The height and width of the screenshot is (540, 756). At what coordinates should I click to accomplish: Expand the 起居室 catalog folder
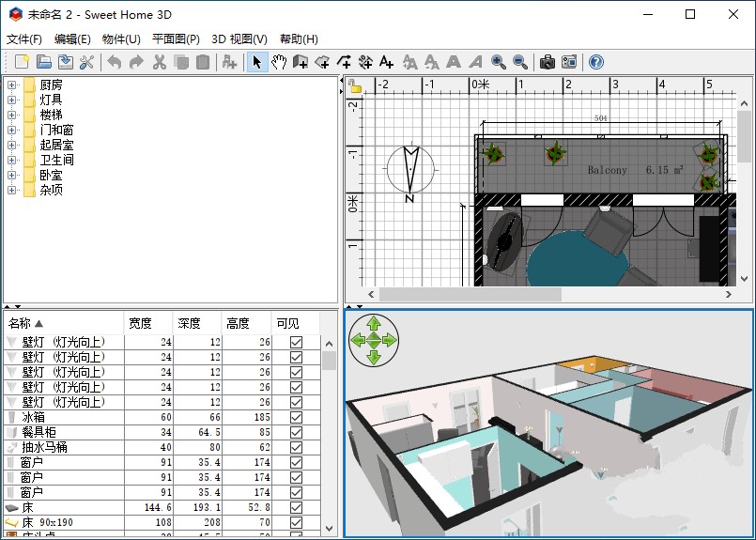click(11, 146)
